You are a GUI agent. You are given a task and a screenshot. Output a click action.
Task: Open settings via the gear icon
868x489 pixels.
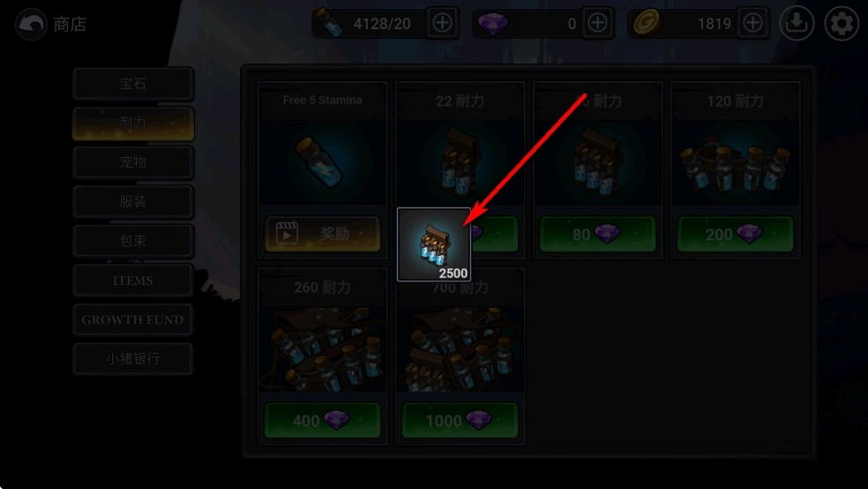pyautogui.click(x=842, y=23)
